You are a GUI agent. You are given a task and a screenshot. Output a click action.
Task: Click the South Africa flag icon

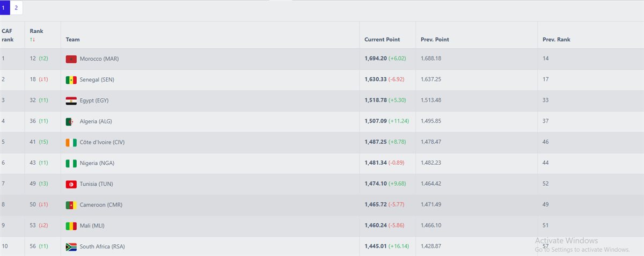click(x=71, y=247)
